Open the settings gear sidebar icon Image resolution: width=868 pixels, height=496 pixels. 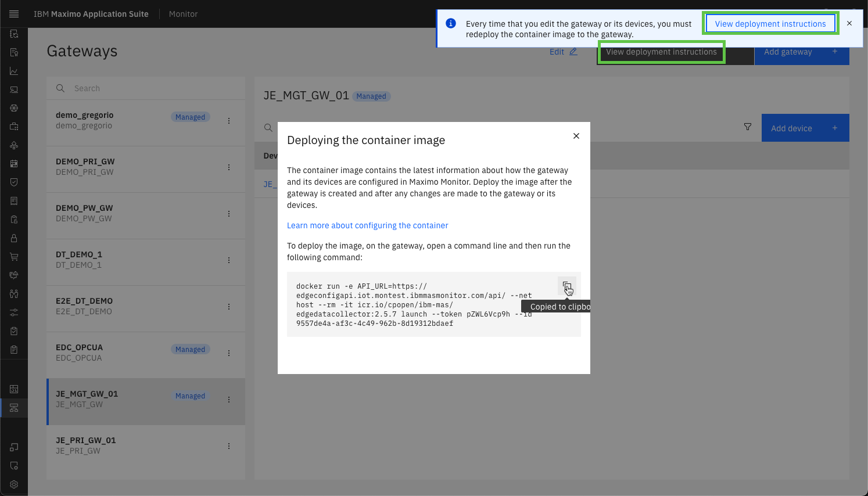pos(14,484)
